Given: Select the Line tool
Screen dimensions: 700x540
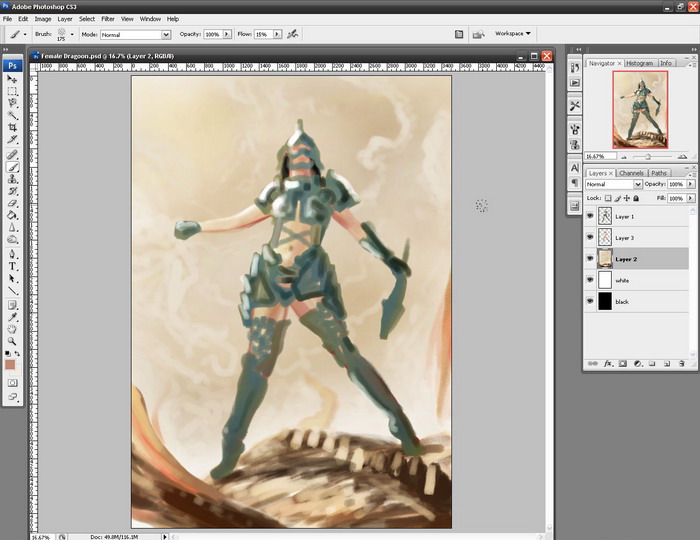Looking at the screenshot, I should (x=12, y=291).
